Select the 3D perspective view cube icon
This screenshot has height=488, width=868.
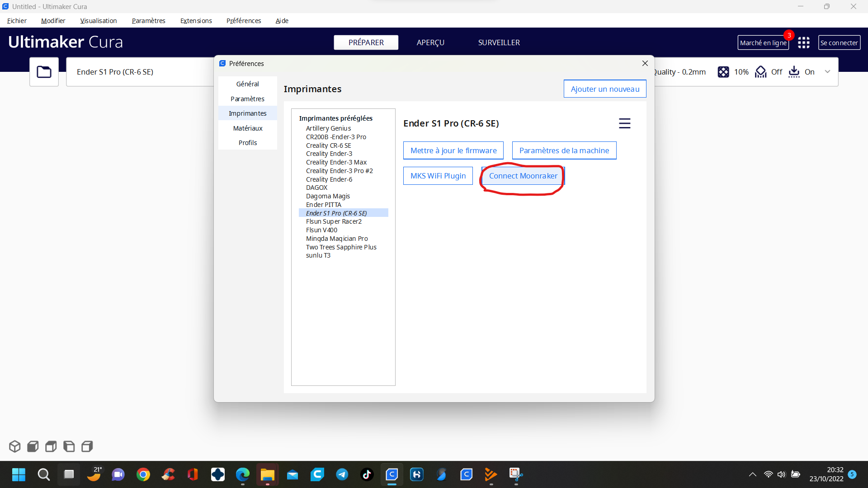pyautogui.click(x=15, y=446)
